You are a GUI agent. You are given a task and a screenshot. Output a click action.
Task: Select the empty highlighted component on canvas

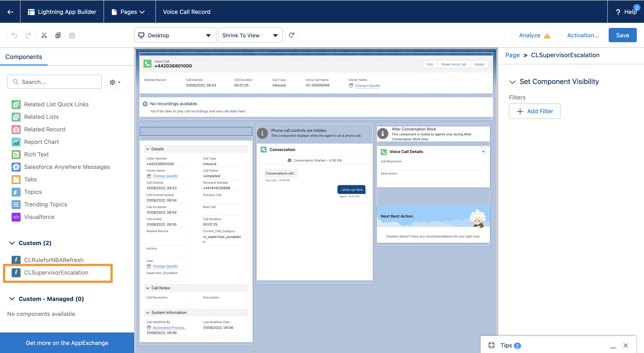point(196,131)
